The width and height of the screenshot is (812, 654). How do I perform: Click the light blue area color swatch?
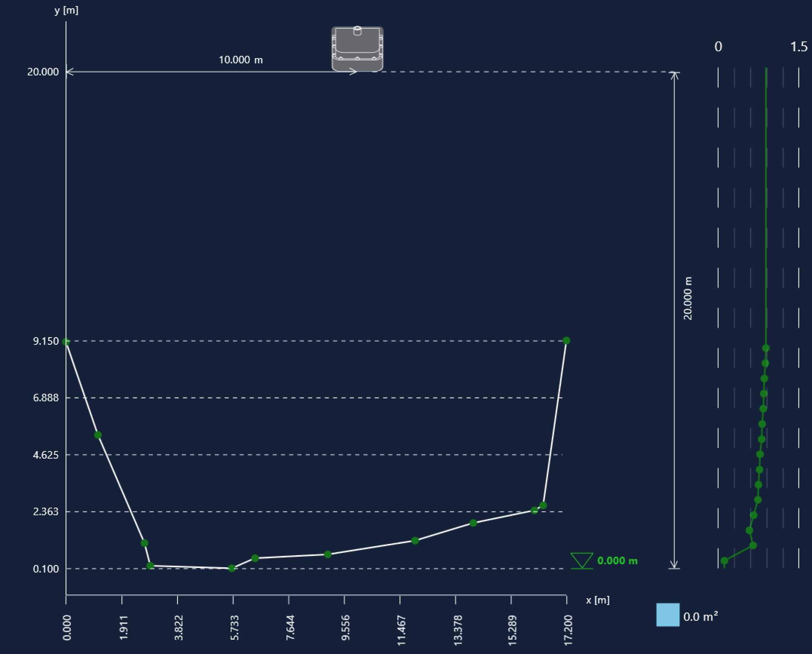point(668,615)
